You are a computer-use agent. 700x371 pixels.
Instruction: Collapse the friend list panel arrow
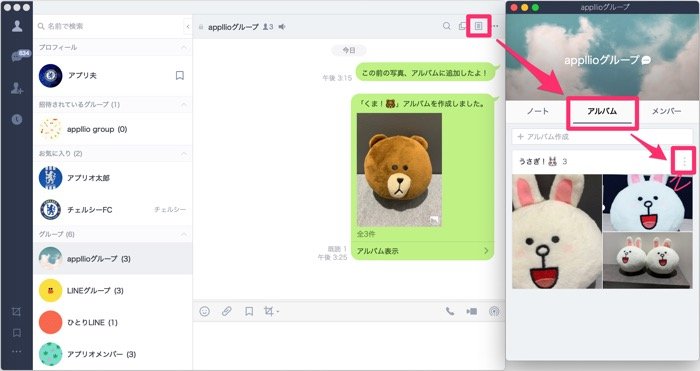pyautogui.click(x=188, y=26)
